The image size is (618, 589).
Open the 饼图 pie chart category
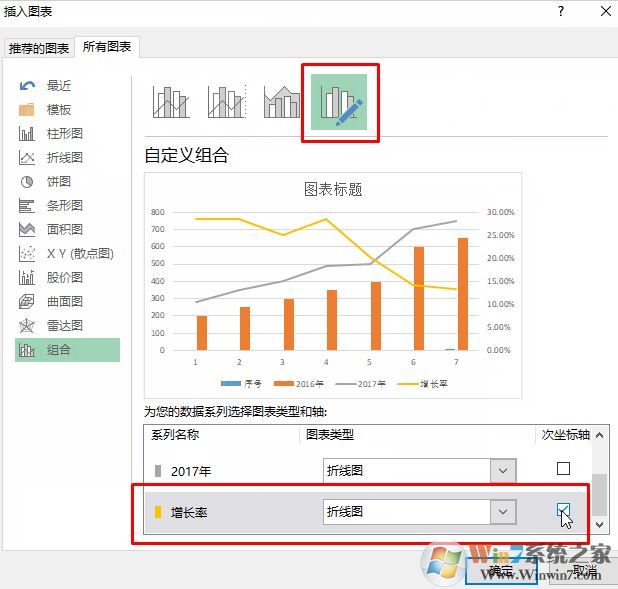[x=58, y=181]
